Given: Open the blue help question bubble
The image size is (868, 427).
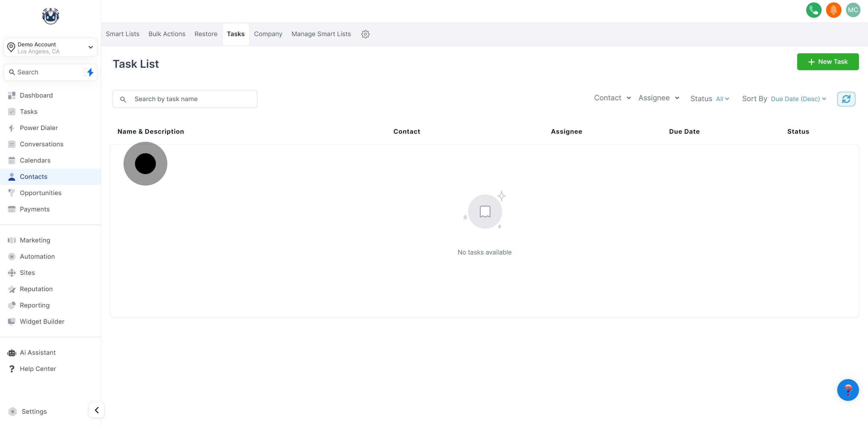Looking at the screenshot, I should tap(848, 390).
